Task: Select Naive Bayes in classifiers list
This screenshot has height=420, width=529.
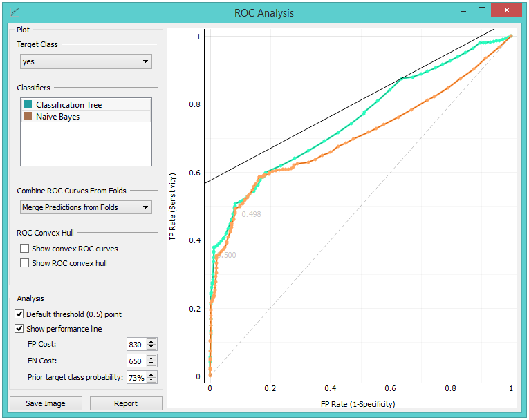Action: point(57,117)
